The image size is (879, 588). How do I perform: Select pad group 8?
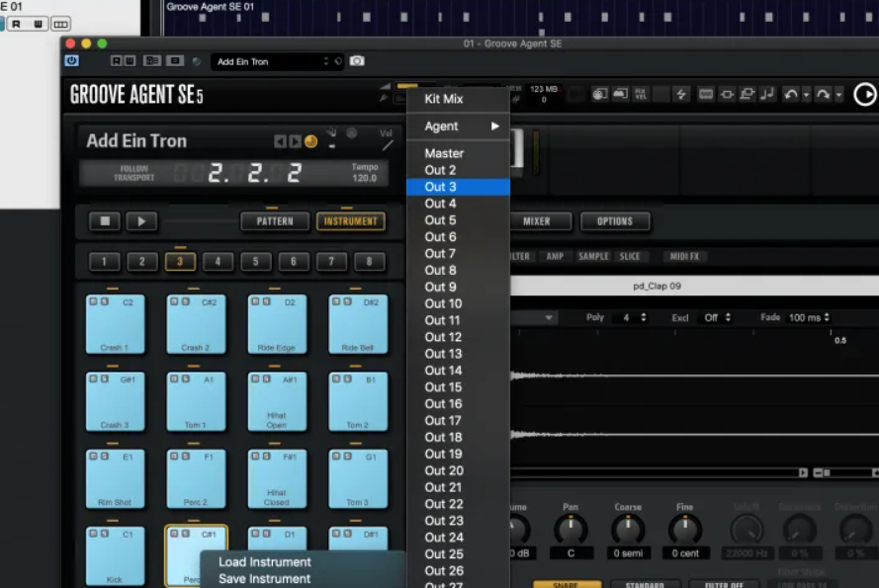(x=369, y=261)
